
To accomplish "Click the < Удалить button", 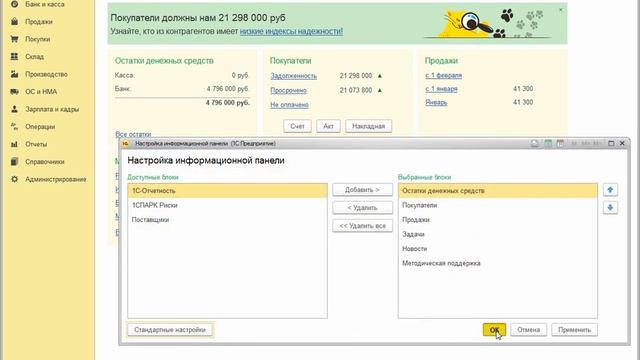I will [362, 208].
